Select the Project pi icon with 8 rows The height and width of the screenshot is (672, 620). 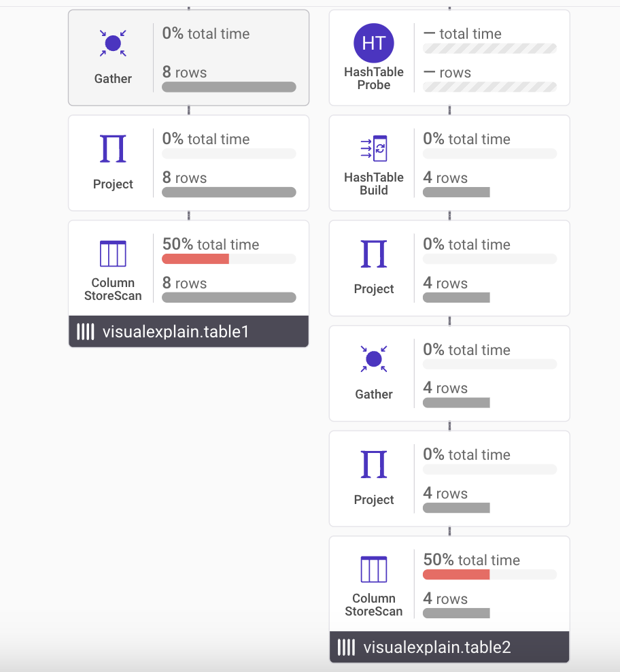(113, 148)
